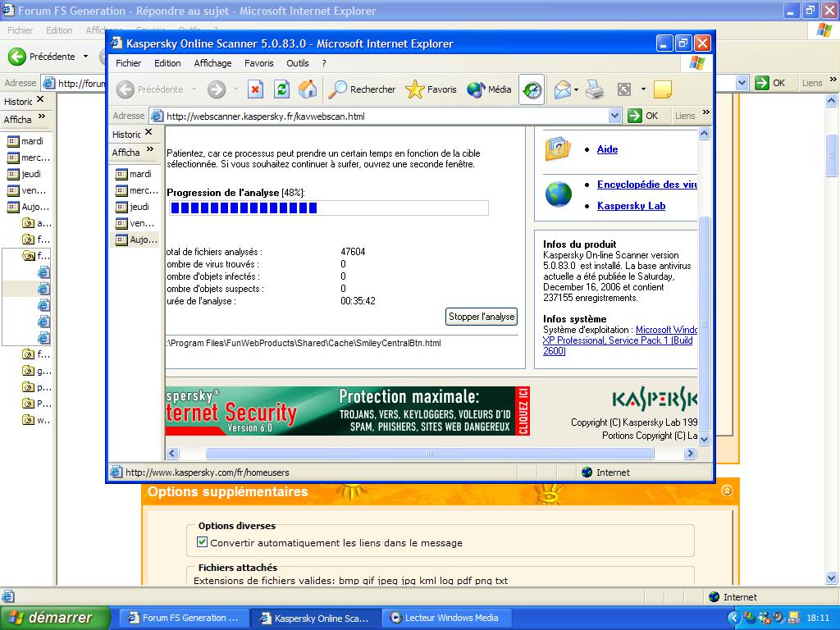
Task: Open Fichier menu in Forum window
Action: click(20, 30)
